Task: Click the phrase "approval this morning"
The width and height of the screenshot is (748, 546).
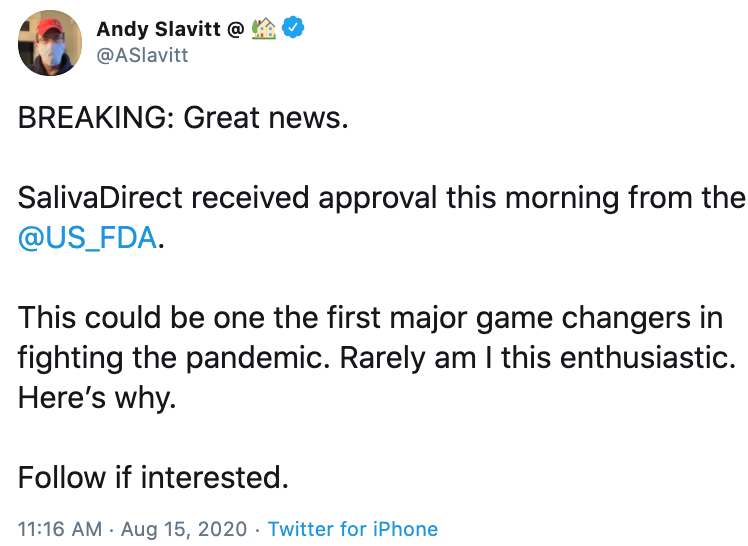Action: [403, 198]
